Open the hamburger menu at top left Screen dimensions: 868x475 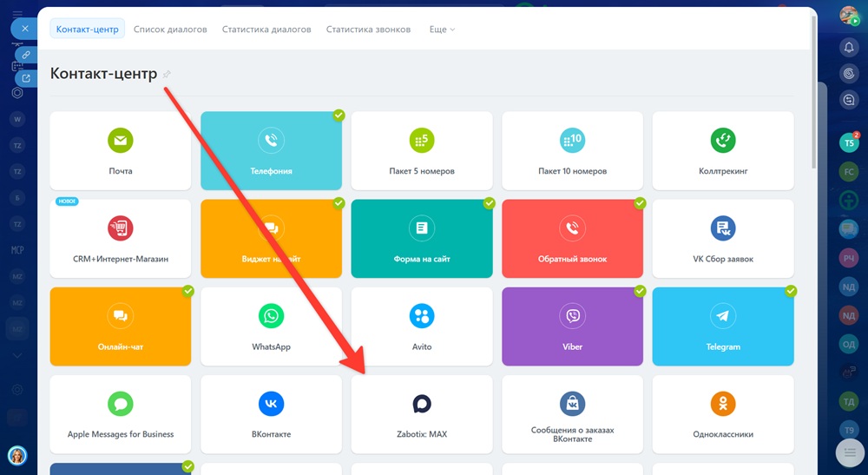(17, 13)
